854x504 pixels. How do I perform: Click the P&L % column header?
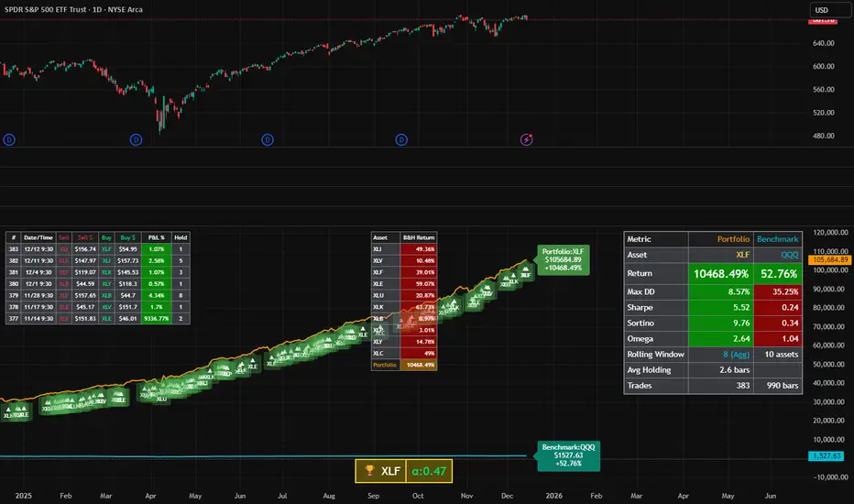click(157, 237)
